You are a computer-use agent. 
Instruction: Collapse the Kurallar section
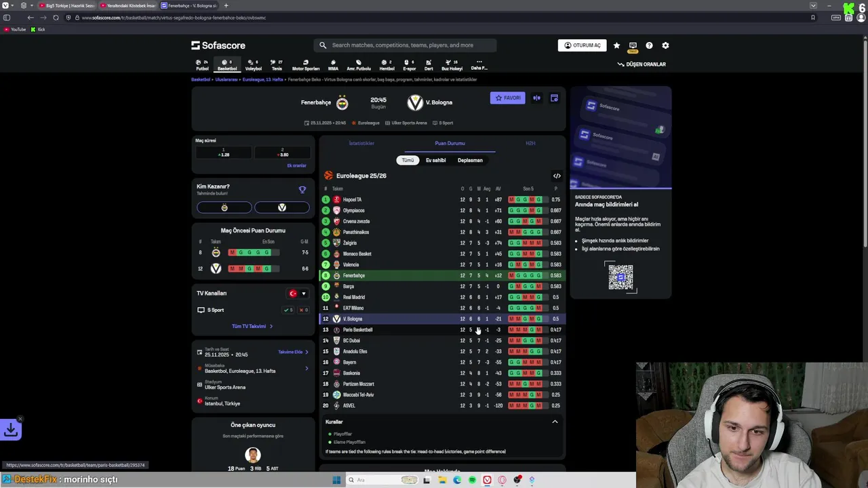tap(555, 422)
